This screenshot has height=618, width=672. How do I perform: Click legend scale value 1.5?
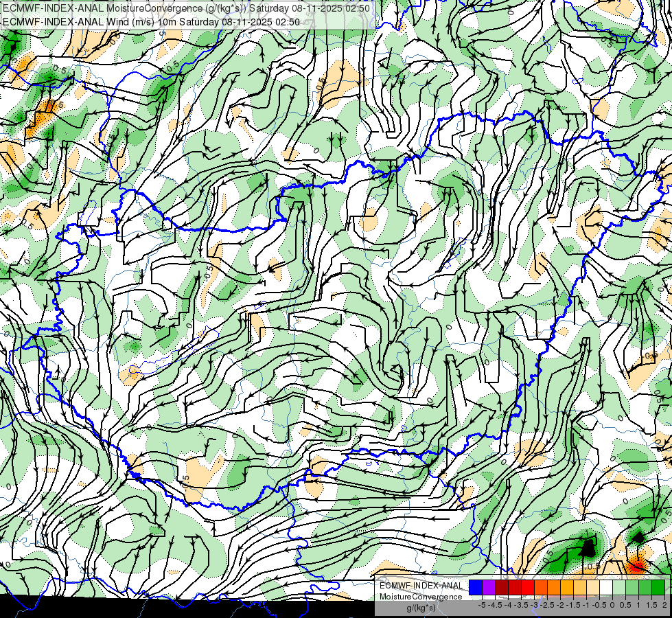click(x=651, y=605)
